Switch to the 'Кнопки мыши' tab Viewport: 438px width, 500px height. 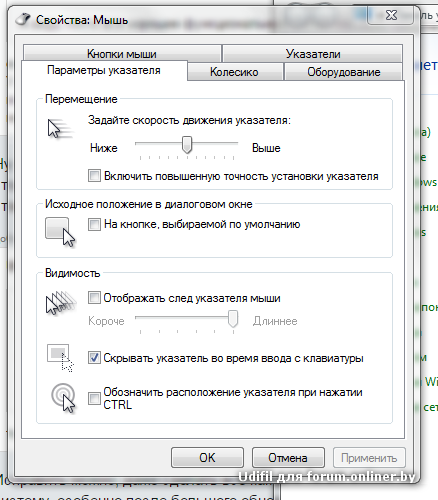(122, 53)
